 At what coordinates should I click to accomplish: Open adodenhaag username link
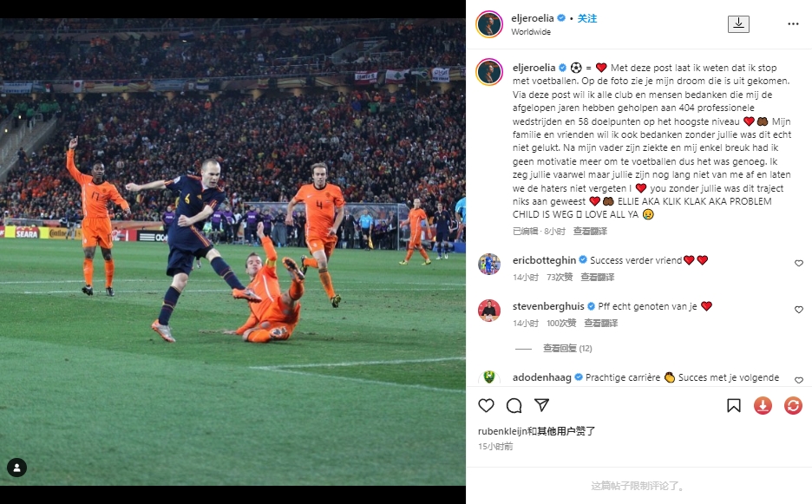point(541,377)
